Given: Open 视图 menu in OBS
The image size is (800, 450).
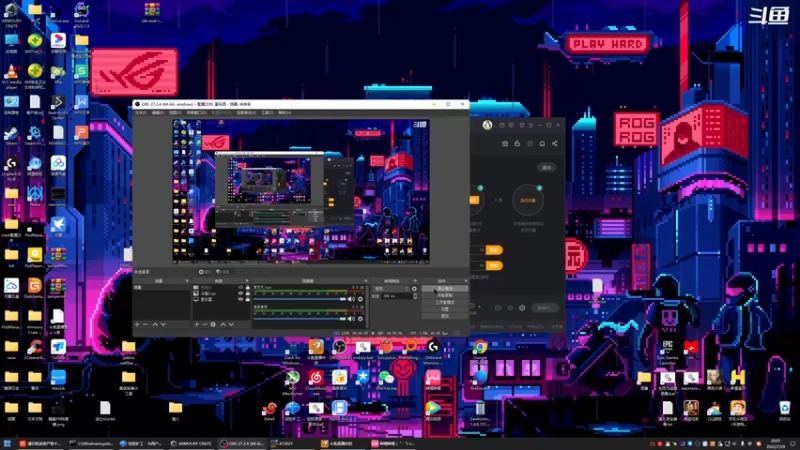Looking at the screenshot, I should (174, 113).
